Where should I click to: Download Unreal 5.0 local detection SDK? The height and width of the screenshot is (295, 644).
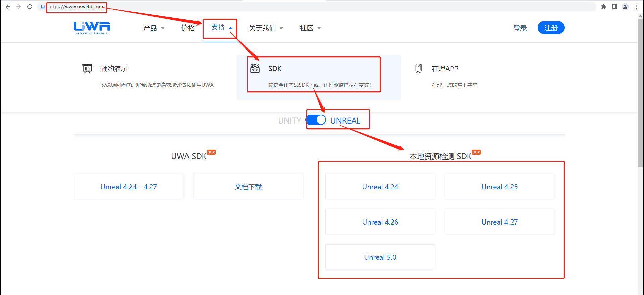380,257
